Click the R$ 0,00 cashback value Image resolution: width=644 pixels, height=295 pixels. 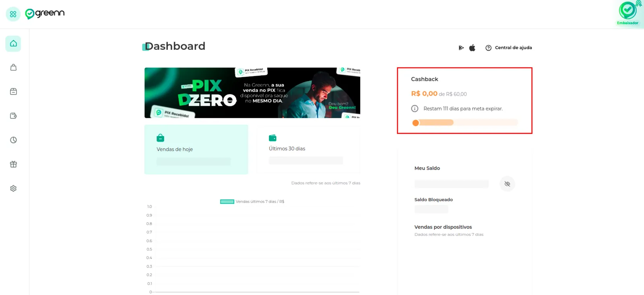click(424, 94)
